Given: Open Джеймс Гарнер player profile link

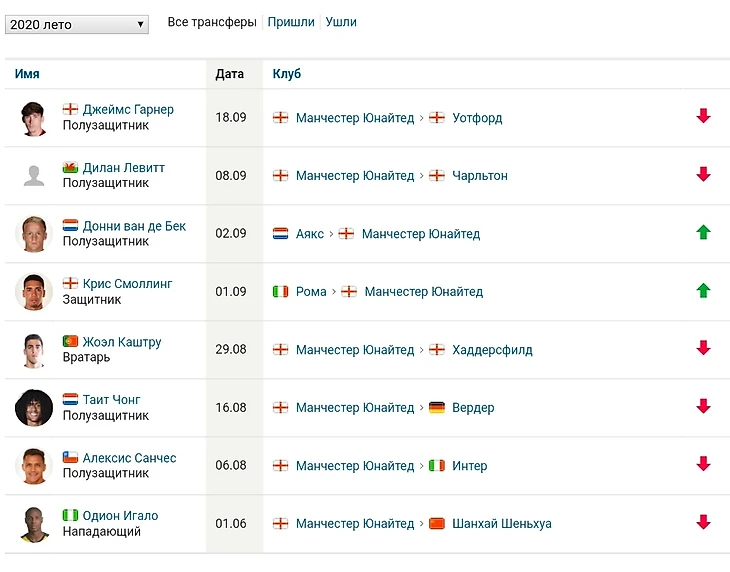Looking at the screenshot, I should [x=128, y=110].
